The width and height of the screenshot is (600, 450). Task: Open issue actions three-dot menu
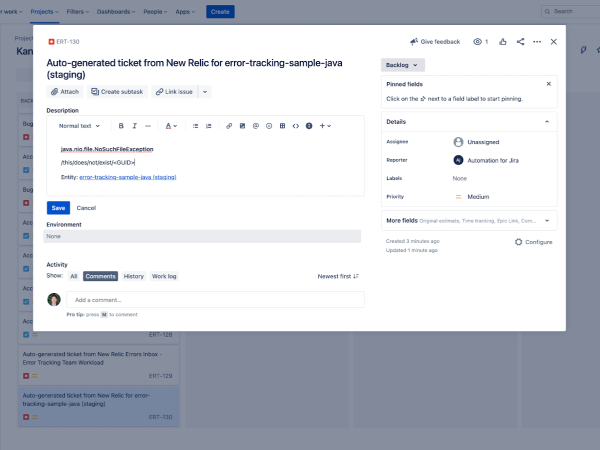[537, 42]
